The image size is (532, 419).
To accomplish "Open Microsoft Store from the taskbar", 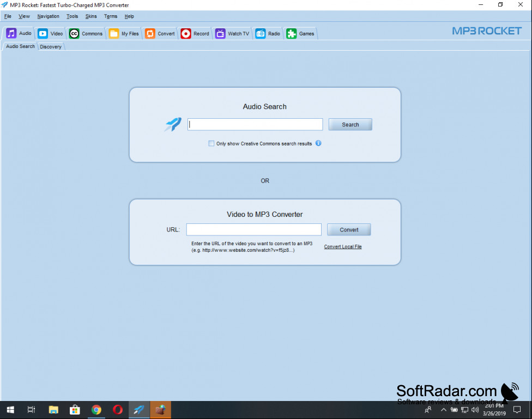I will 75,410.
